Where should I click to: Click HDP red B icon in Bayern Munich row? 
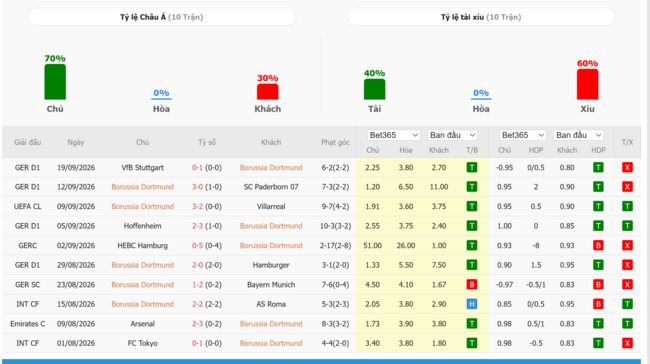click(598, 284)
